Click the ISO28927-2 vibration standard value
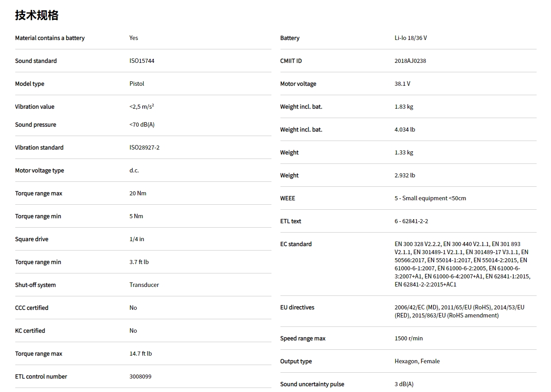The image size is (551, 392). tap(144, 148)
